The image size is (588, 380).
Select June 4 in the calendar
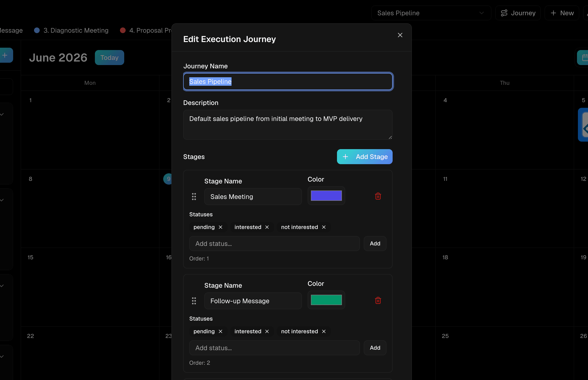pyautogui.click(x=445, y=100)
